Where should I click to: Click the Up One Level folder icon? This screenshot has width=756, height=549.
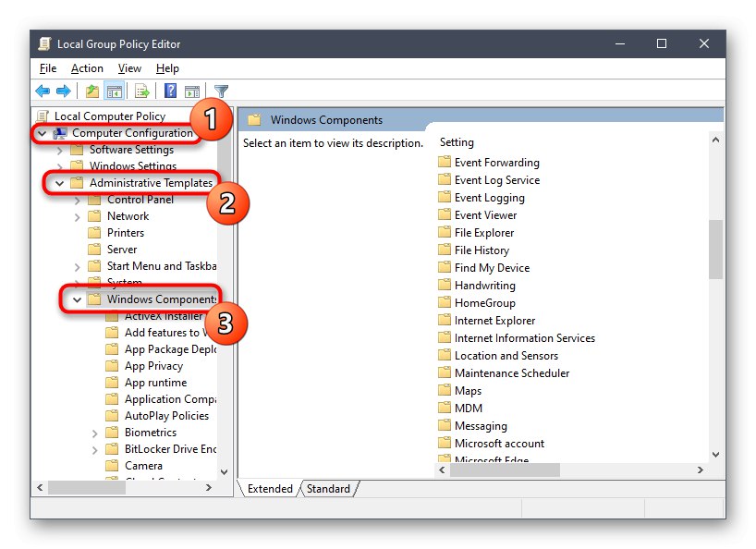92,91
